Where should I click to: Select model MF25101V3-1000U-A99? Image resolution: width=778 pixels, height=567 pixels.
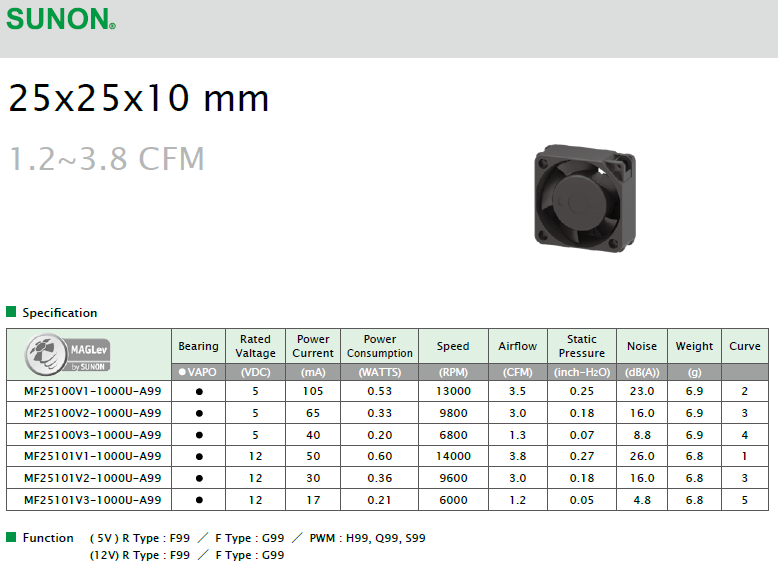[92, 500]
